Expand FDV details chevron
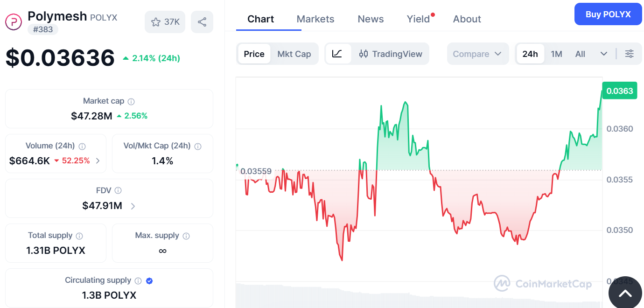 pyautogui.click(x=133, y=206)
